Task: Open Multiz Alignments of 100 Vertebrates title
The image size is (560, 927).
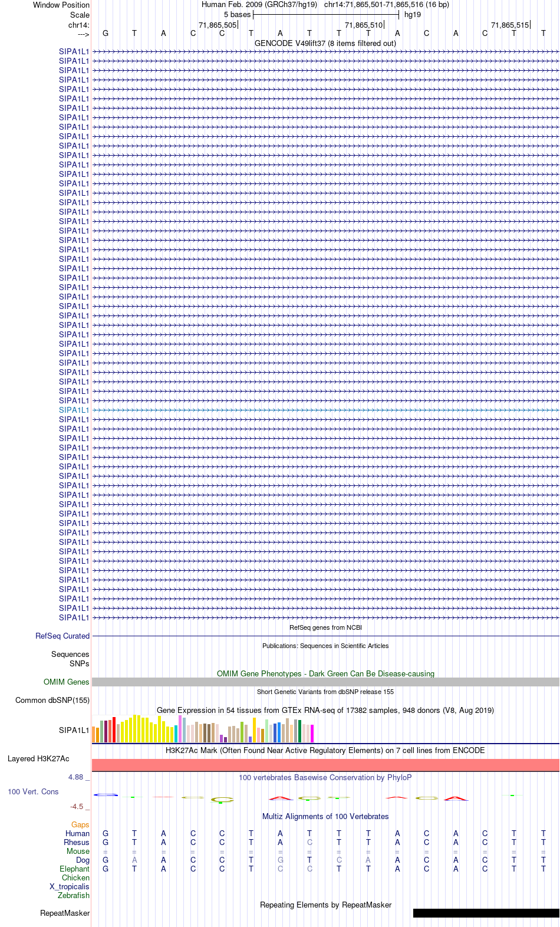Action: coord(325,816)
